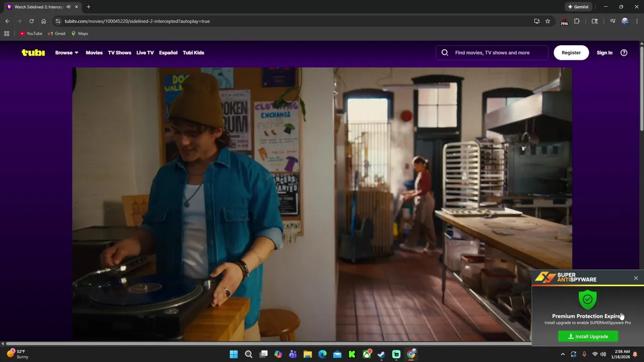
Task: Expand the Browse dropdown menu
Action: tap(66, 52)
